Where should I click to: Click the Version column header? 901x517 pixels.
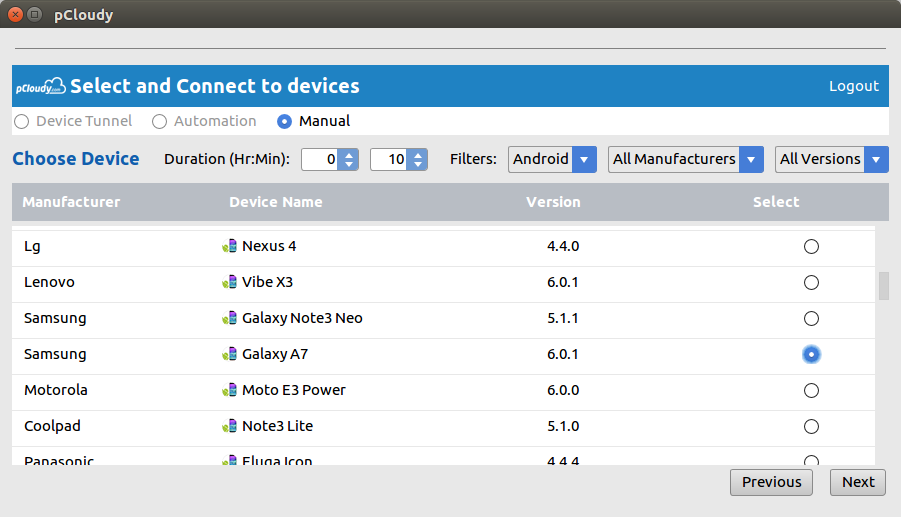(553, 202)
